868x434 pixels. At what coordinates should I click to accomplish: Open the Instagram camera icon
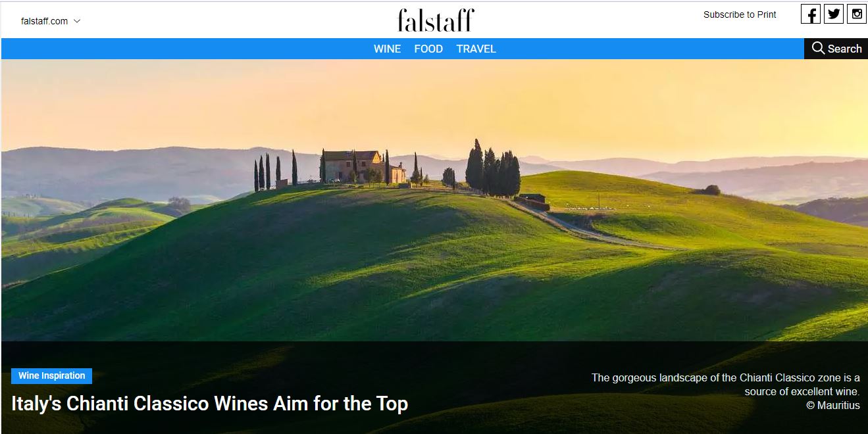point(857,14)
